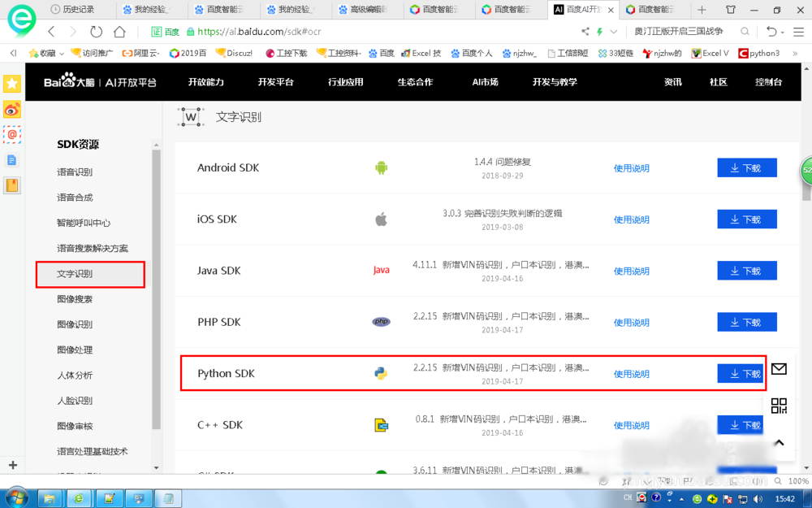812x508 pixels.
Task: Expand the 收藏 bookmarks dropdown arrow
Action: [x=62, y=54]
